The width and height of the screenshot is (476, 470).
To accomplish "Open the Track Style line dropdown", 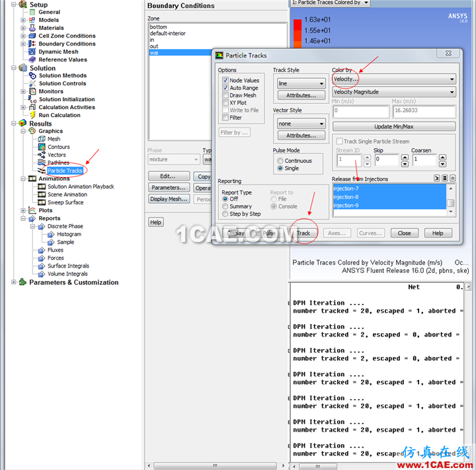I will coord(301,83).
